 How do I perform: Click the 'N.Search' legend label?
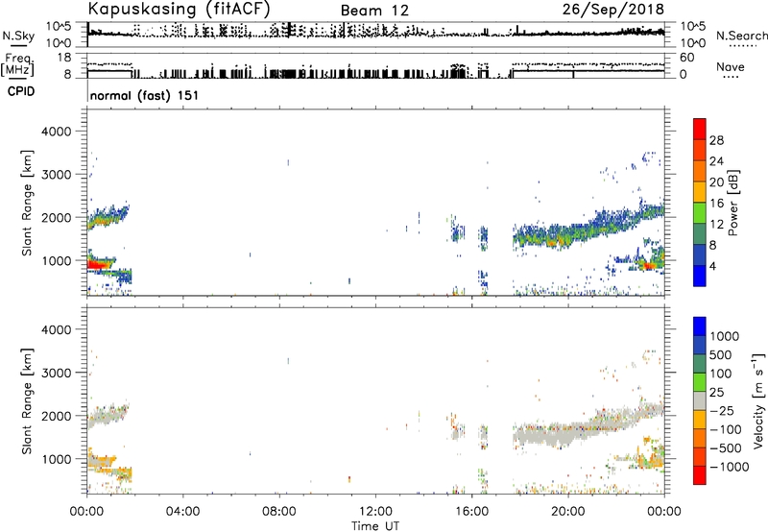tap(741, 36)
